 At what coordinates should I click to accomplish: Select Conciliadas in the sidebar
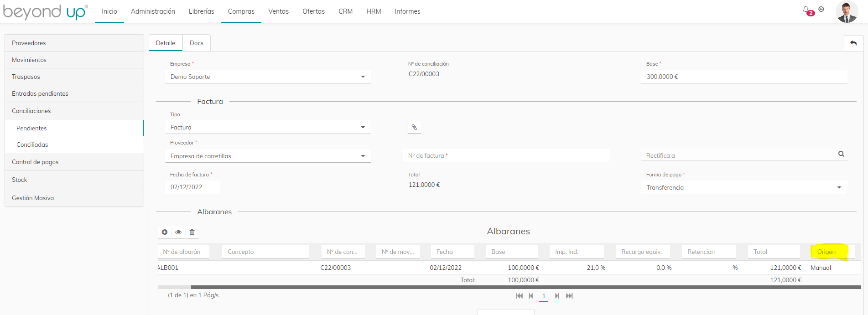pos(32,145)
